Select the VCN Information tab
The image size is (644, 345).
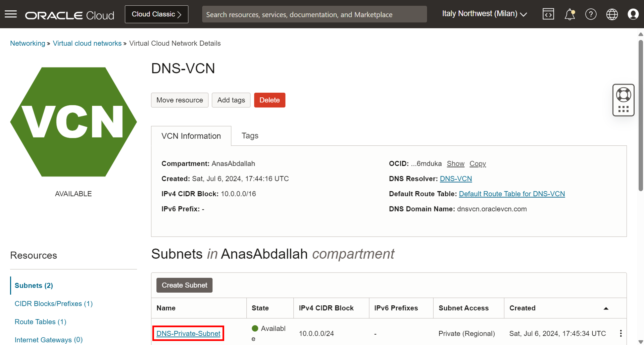pyautogui.click(x=191, y=136)
